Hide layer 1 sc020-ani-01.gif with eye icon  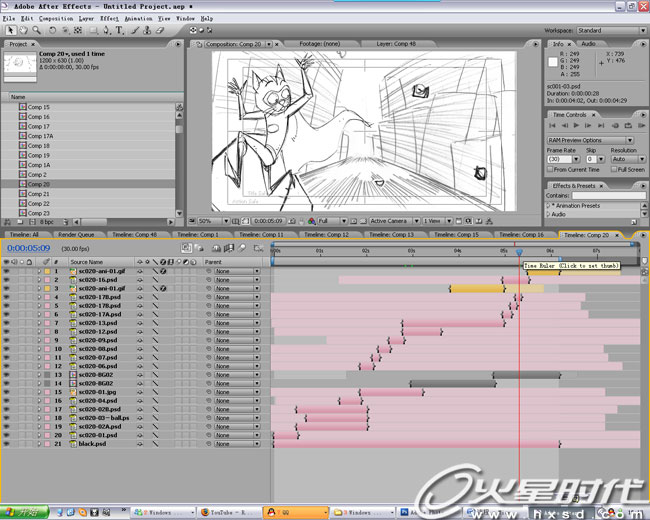click(x=6, y=271)
